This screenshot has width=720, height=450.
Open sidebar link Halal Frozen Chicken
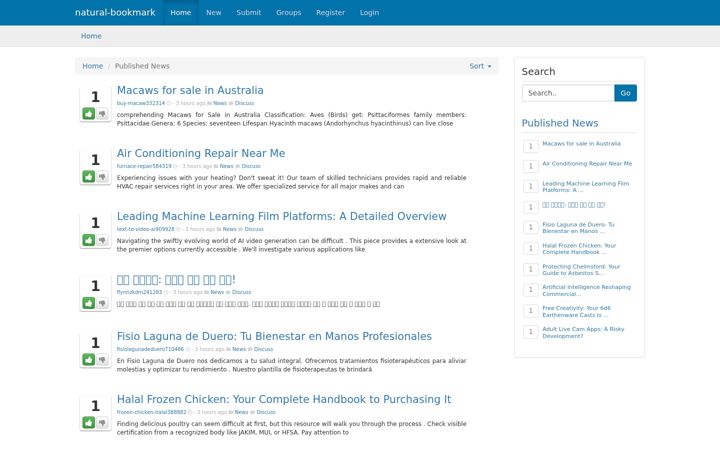[579, 249]
